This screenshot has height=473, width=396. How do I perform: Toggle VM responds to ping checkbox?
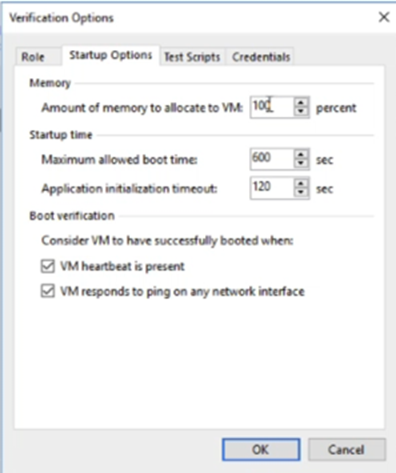(x=48, y=291)
